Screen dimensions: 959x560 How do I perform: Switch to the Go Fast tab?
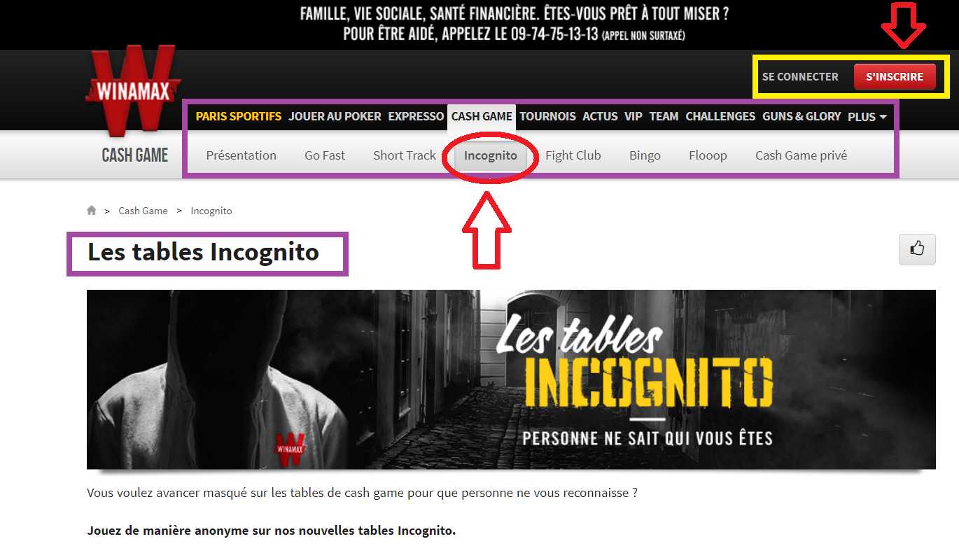tap(325, 155)
